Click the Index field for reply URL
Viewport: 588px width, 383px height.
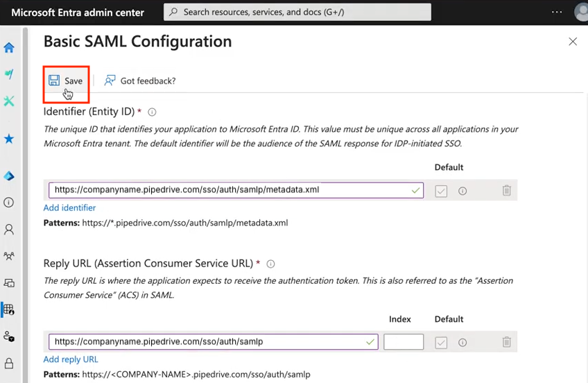click(x=403, y=342)
